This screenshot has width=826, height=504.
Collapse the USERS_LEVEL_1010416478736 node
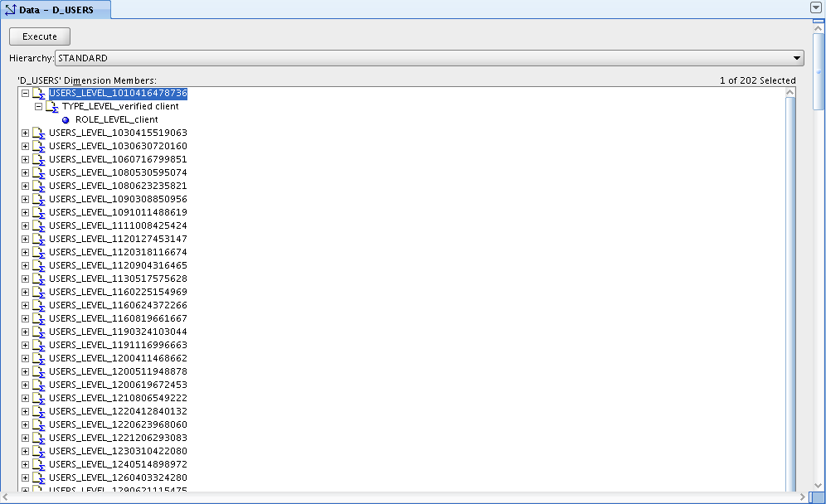click(25, 93)
